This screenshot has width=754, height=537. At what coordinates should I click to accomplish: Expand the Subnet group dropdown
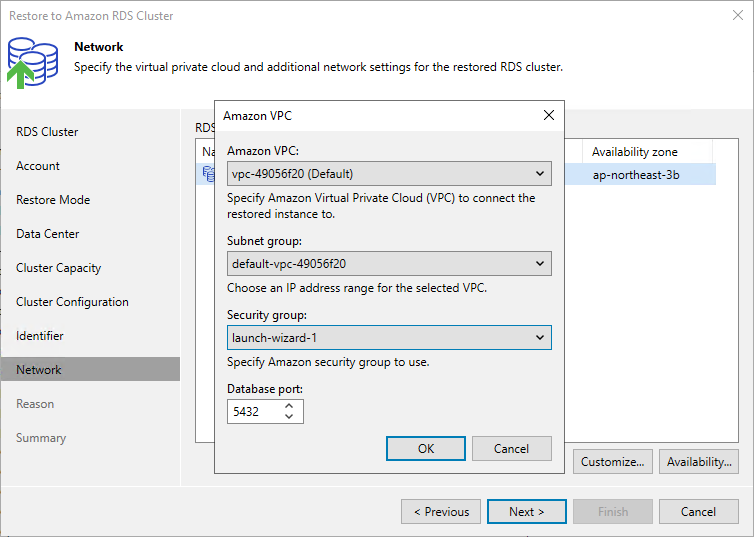click(389, 263)
